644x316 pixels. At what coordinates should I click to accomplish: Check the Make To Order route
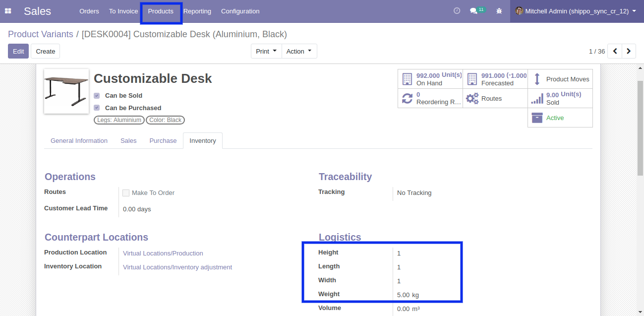(126, 193)
